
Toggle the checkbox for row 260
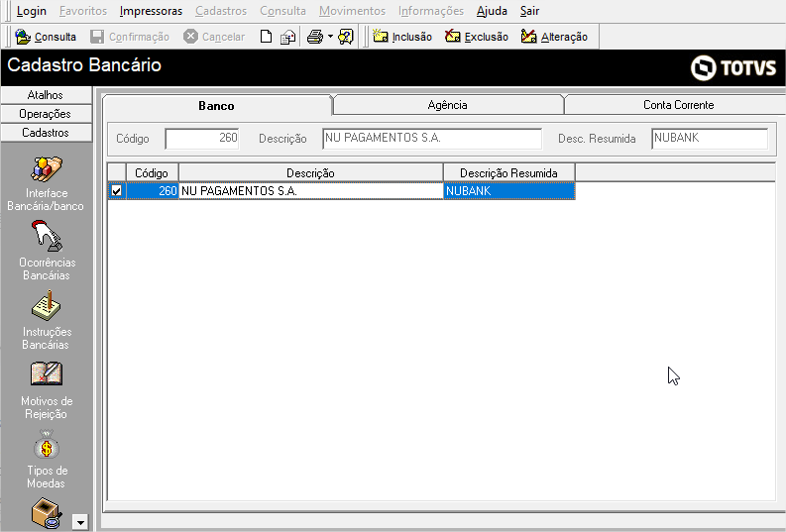116,191
